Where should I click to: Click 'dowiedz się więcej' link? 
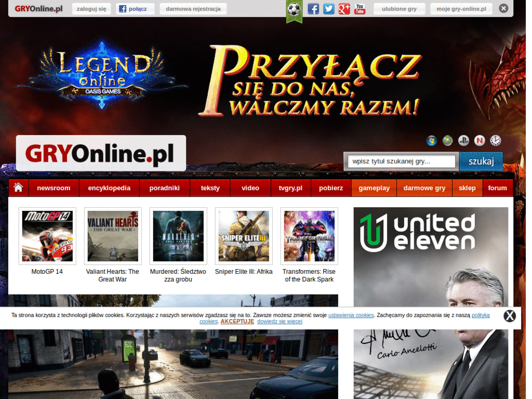point(280,321)
